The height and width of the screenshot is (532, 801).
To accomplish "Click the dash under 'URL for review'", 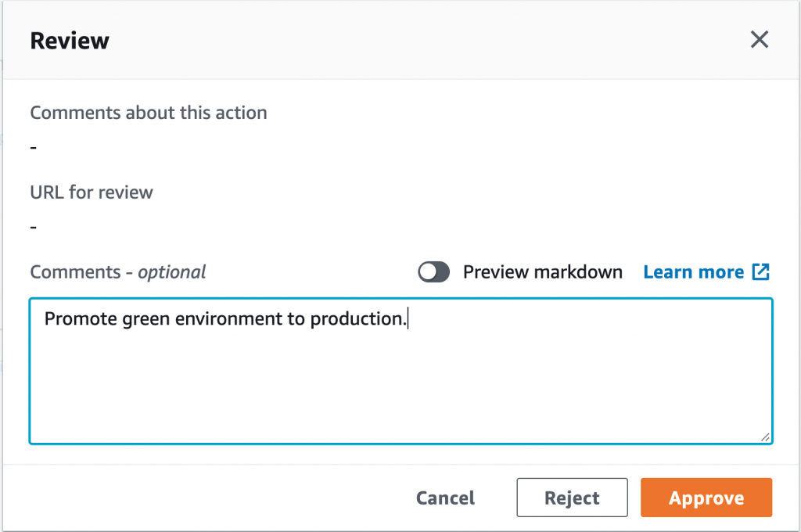I will point(34,227).
